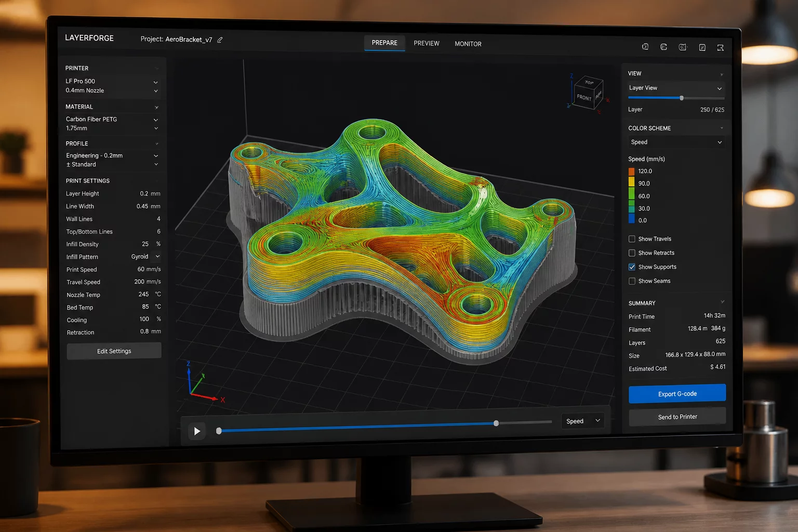This screenshot has width=798, height=532.
Task: Switch to the PREVIEW tab
Action: pyautogui.click(x=427, y=44)
